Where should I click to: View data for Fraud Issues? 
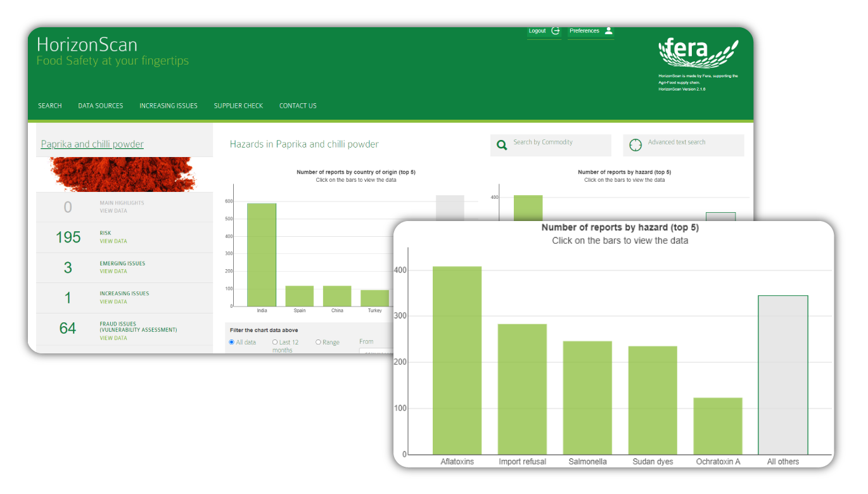pos(113,338)
